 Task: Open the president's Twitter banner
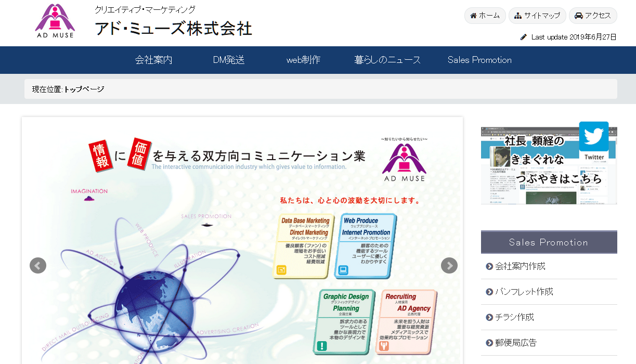(x=549, y=163)
